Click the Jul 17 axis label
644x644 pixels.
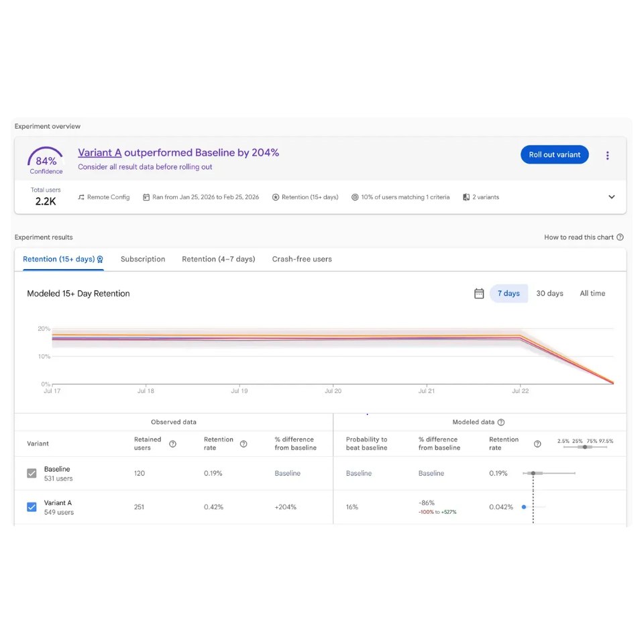52,391
